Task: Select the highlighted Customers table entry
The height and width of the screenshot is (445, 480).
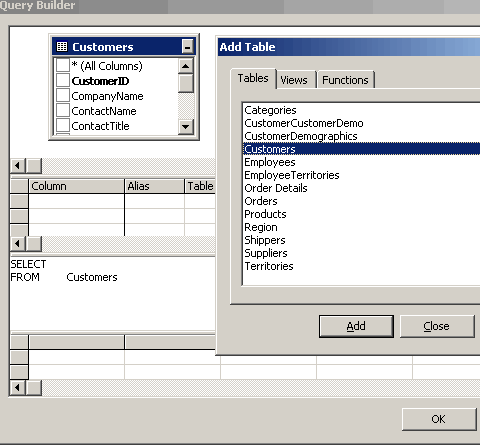Action: [362, 149]
